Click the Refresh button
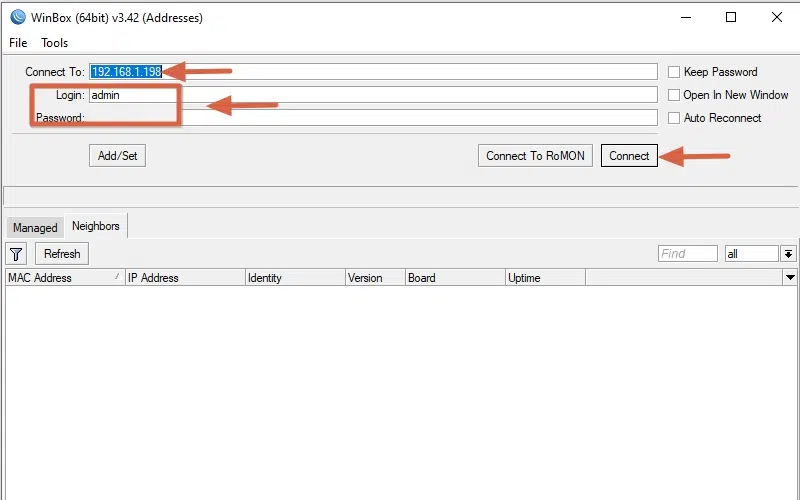 click(x=62, y=254)
